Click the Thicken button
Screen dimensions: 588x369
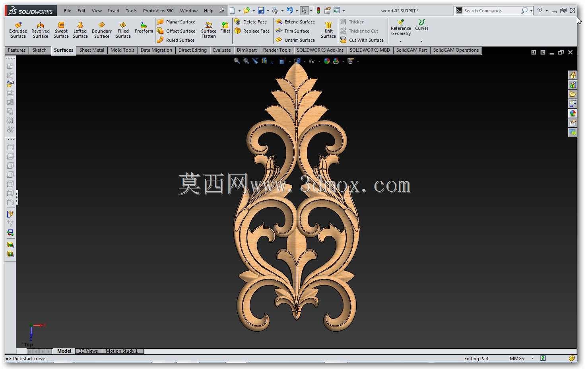(x=352, y=22)
